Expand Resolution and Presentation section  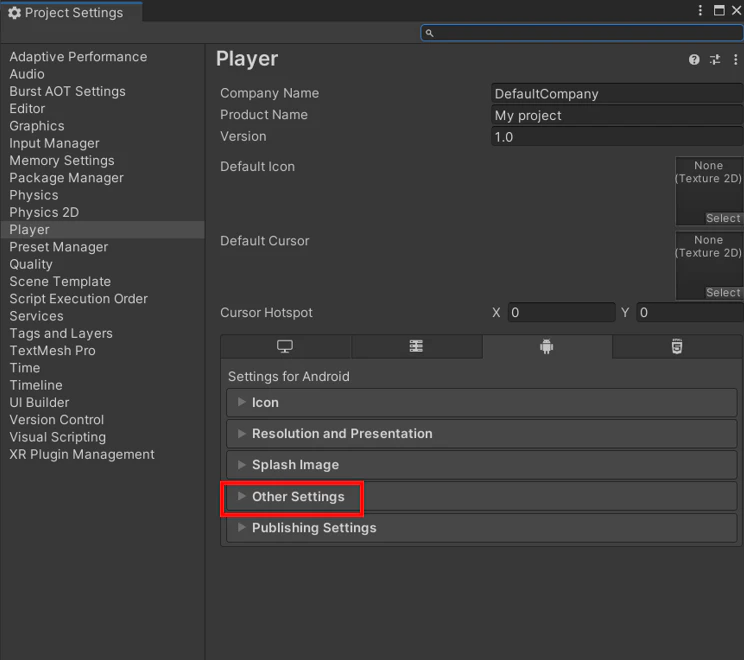click(x=482, y=434)
